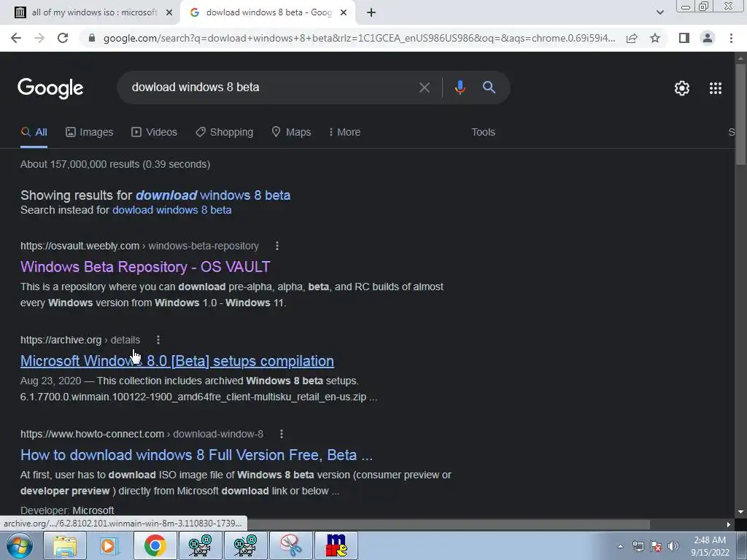
Task: Go back using the browser back arrow
Action: [x=16, y=38]
